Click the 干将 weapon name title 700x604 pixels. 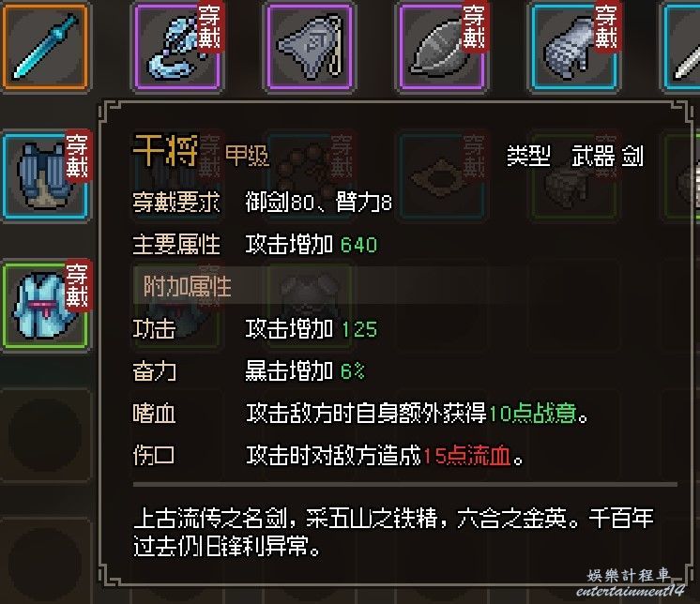166,151
